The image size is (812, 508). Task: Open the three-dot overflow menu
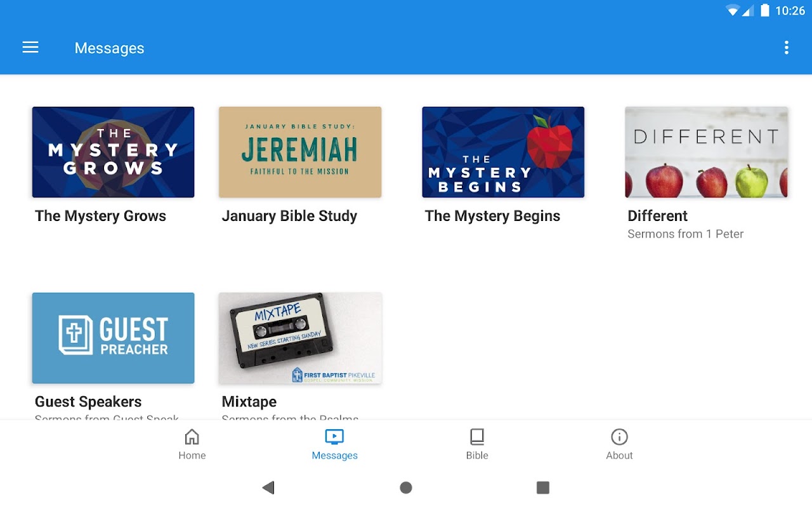pos(787,48)
